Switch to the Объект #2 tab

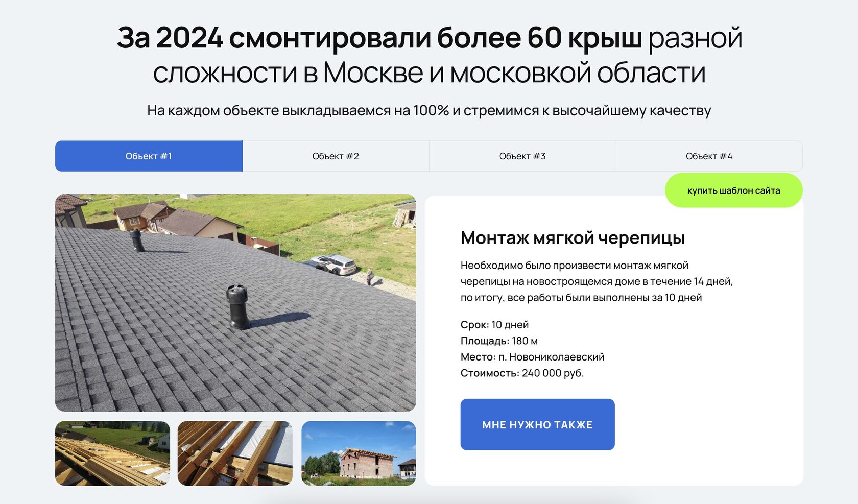click(x=336, y=156)
